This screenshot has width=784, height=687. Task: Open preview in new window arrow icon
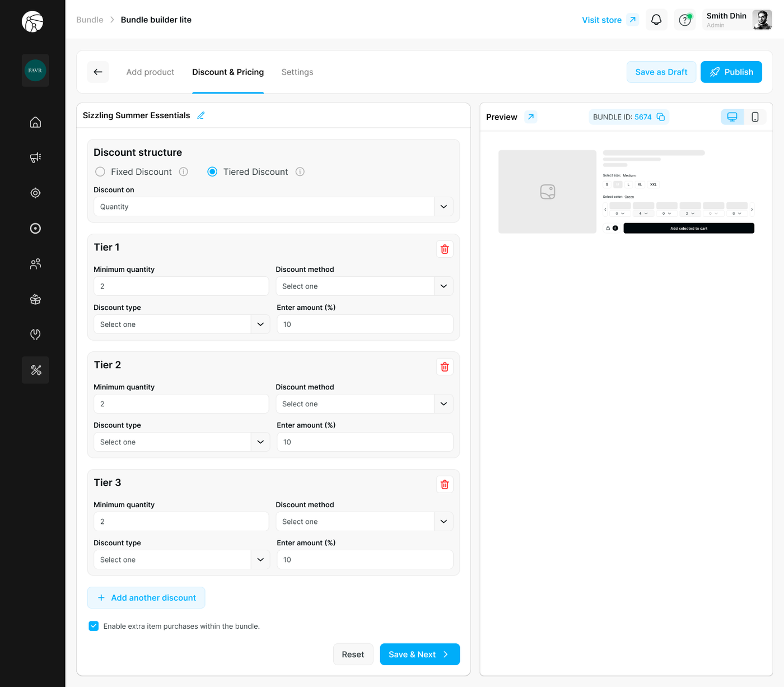[x=531, y=117]
